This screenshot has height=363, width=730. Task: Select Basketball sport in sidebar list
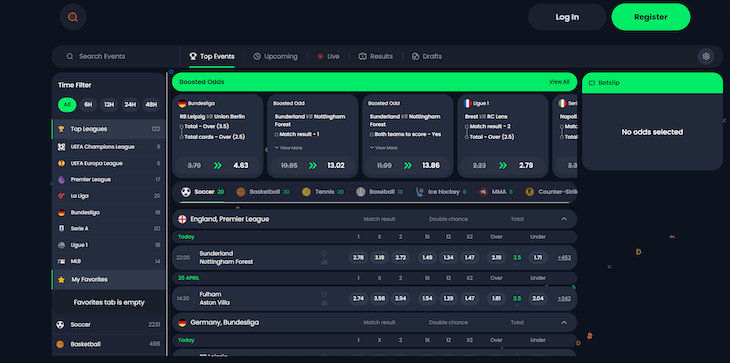point(108,344)
